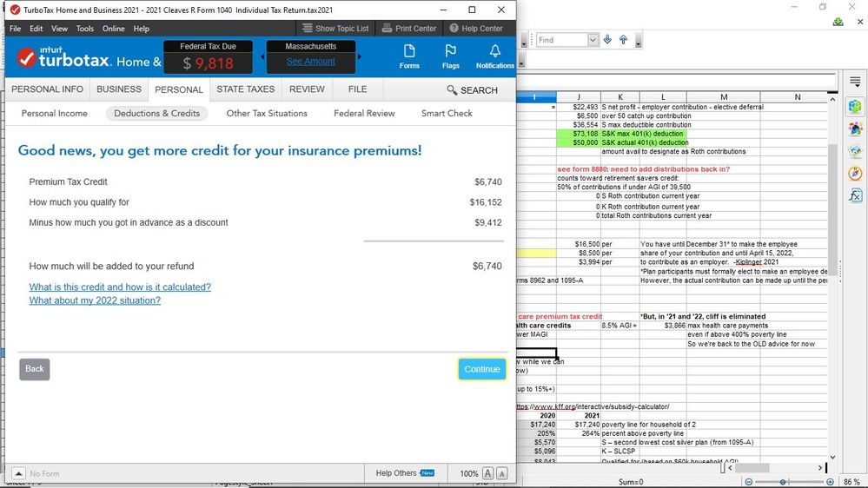Click the TurboTax checkmark logo
Image resolution: width=868 pixels, height=488 pixels.
tap(26, 57)
